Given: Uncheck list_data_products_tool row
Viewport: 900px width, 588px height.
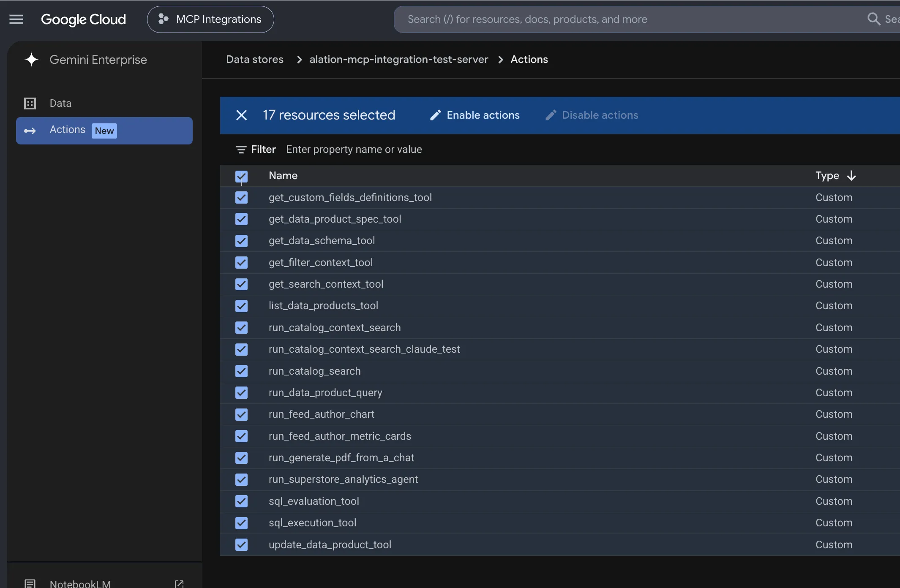Looking at the screenshot, I should point(241,306).
